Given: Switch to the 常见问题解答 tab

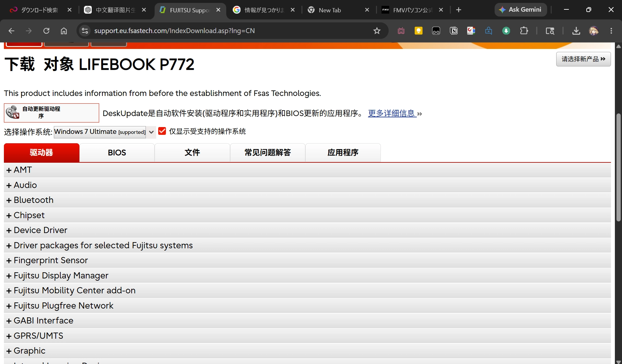Looking at the screenshot, I should [268, 153].
